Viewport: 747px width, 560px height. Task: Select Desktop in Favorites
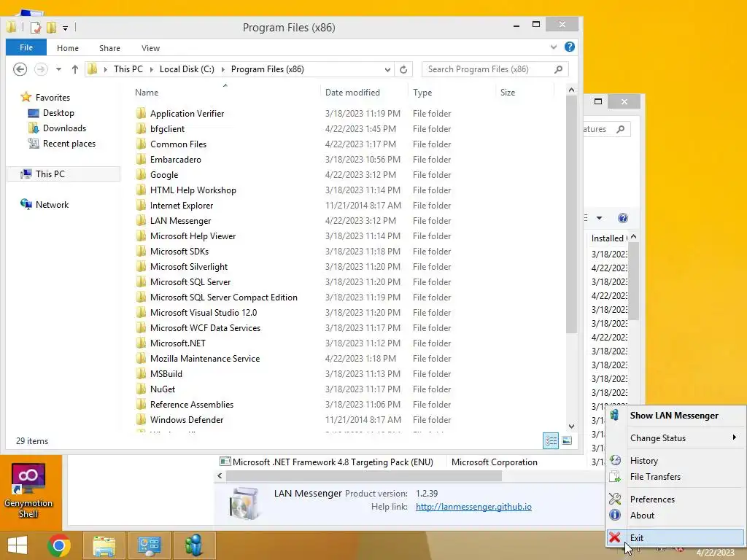point(58,113)
